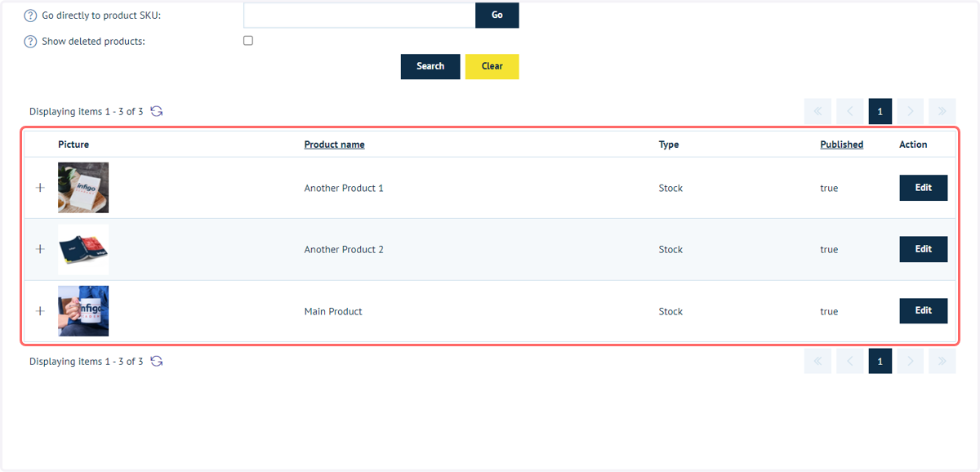Sort table by Published column
Viewport: 980px width, 472px height.
841,145
